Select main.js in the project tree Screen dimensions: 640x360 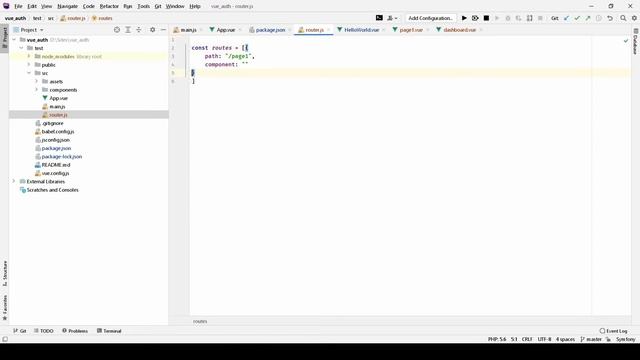point(57,107)
